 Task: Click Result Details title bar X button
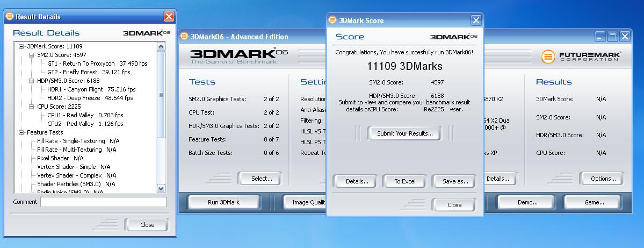pos(169,17)
